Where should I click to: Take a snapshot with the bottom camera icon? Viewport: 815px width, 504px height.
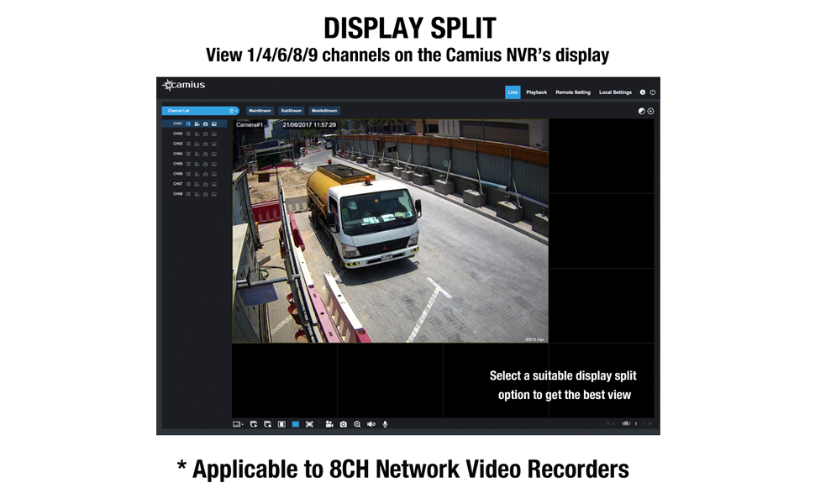click(x=343, y=424)
